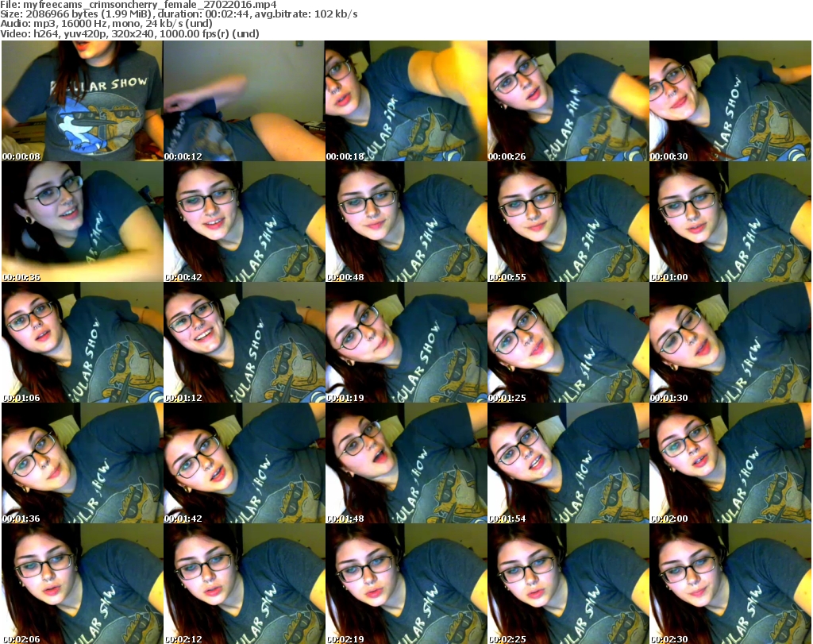Choose the frame marked 00:02:25
This screenshot has height=644, width=813.
pos(568,584)
